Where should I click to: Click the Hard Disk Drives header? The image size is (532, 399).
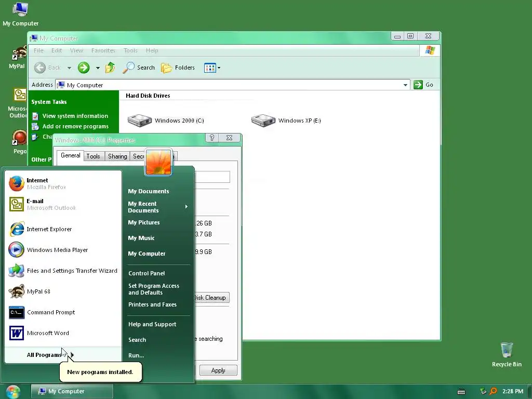148,96
